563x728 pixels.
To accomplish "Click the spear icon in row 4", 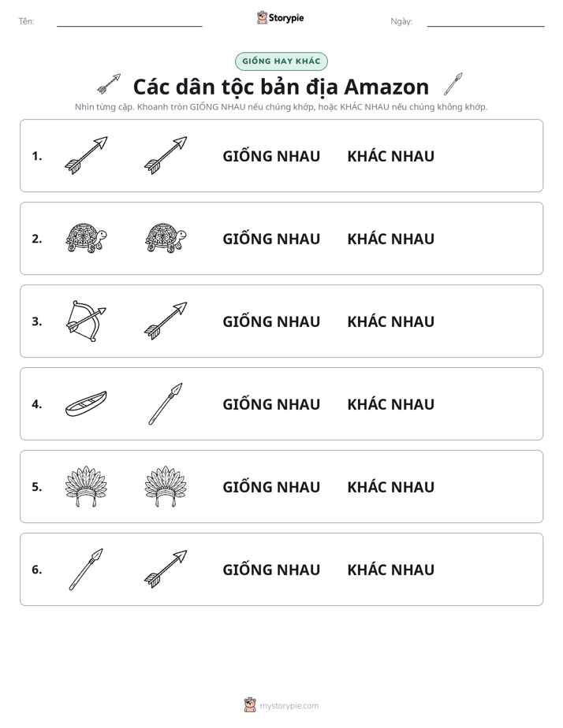I will pos(166,404).
